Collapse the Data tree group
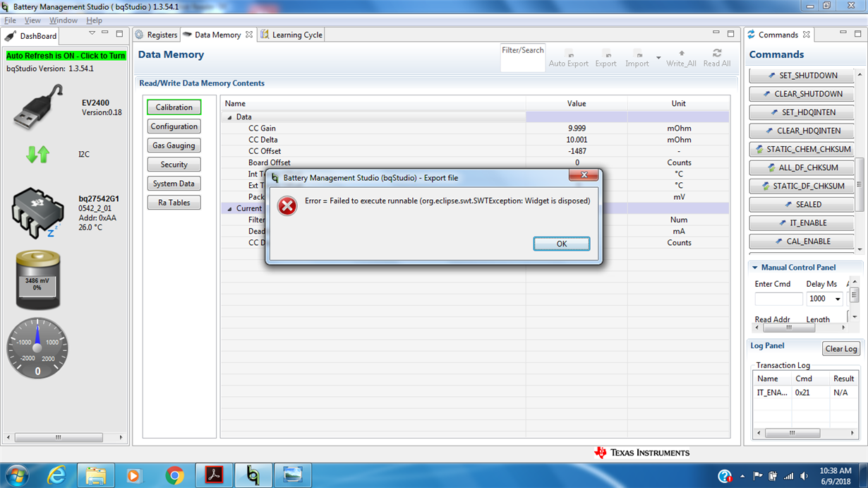 click(229, 117)
